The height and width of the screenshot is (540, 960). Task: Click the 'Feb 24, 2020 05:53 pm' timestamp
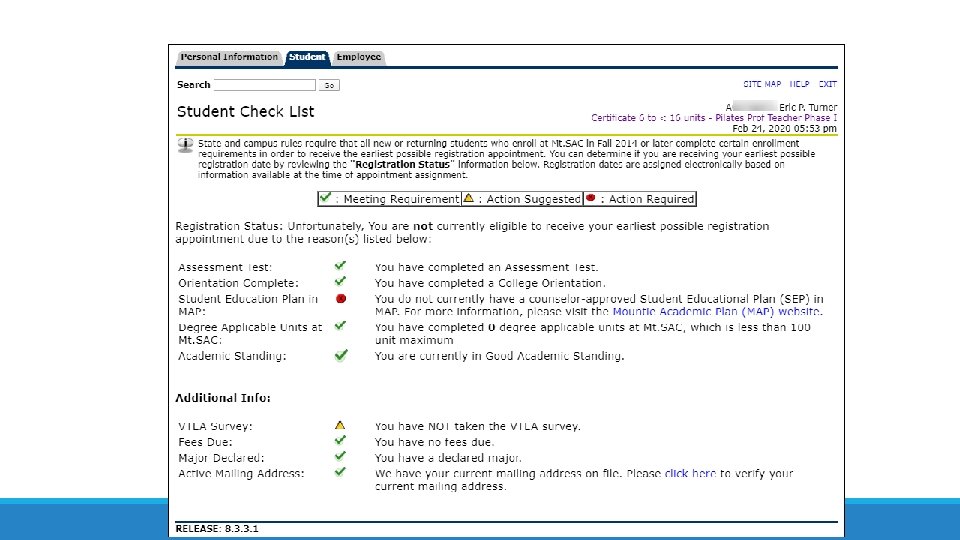[x=784, y=129]
